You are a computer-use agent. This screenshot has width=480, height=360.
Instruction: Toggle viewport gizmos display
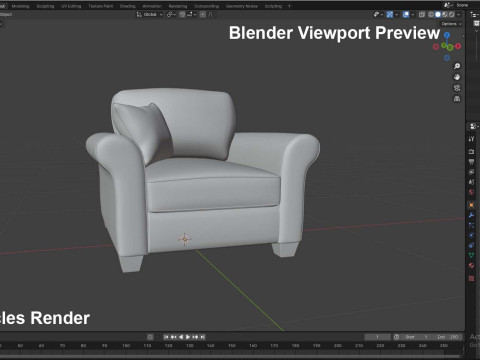390,15
